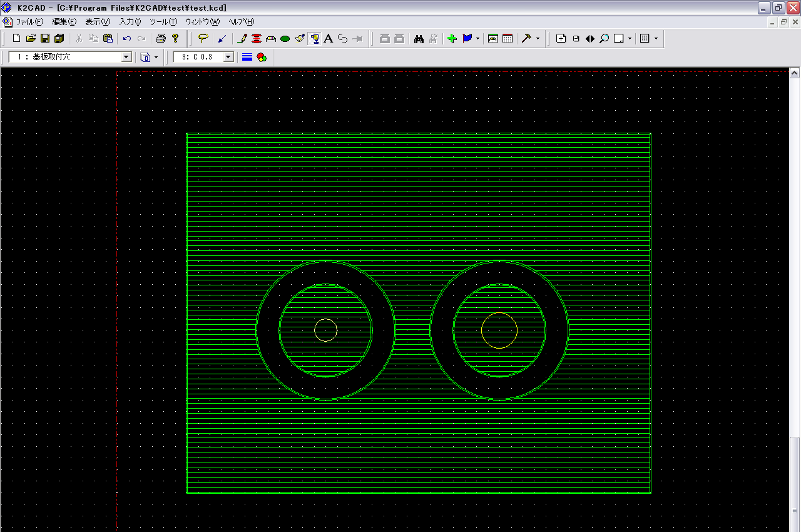Click the print icon
Viewport: 801px width, 532px height.
pyautogui.click(x=160, y=39)
